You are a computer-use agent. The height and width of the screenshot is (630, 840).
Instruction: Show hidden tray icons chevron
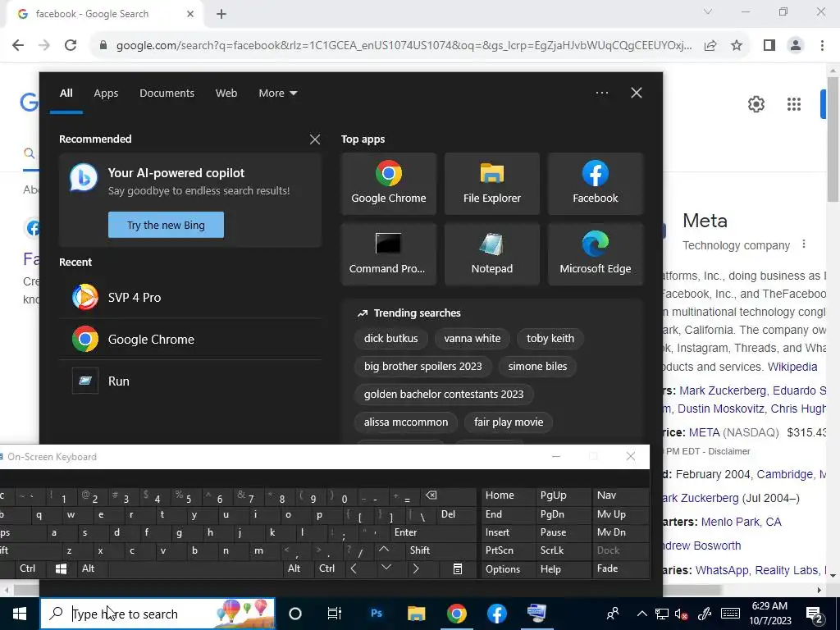pyautogui.click(x=642, y=614)
